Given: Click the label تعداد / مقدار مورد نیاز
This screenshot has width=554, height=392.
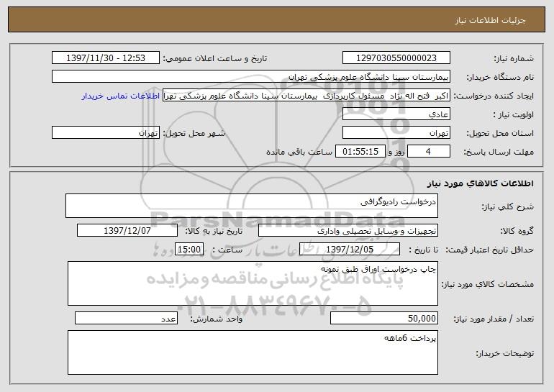Looking at the screenshot, I should pyautogui.click(x=494, y=319).
